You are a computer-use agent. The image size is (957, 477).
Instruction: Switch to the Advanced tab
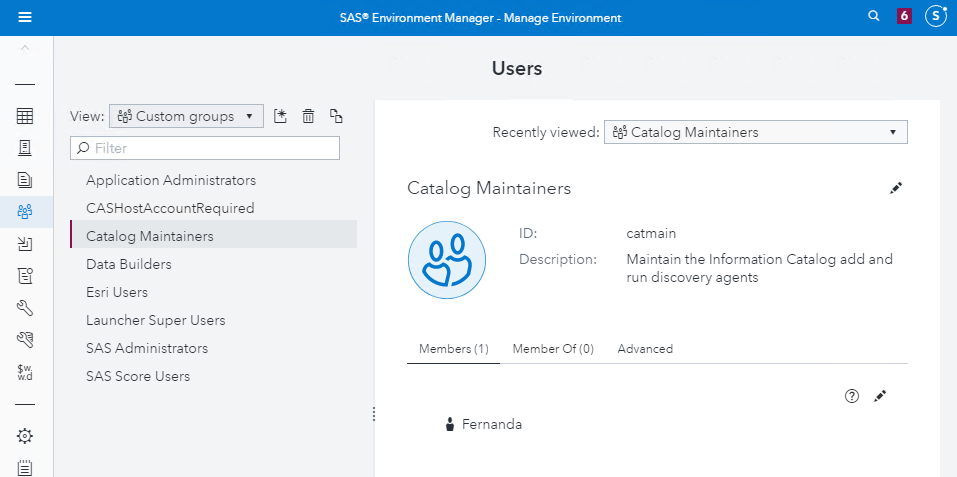click(x=645, y=349)
